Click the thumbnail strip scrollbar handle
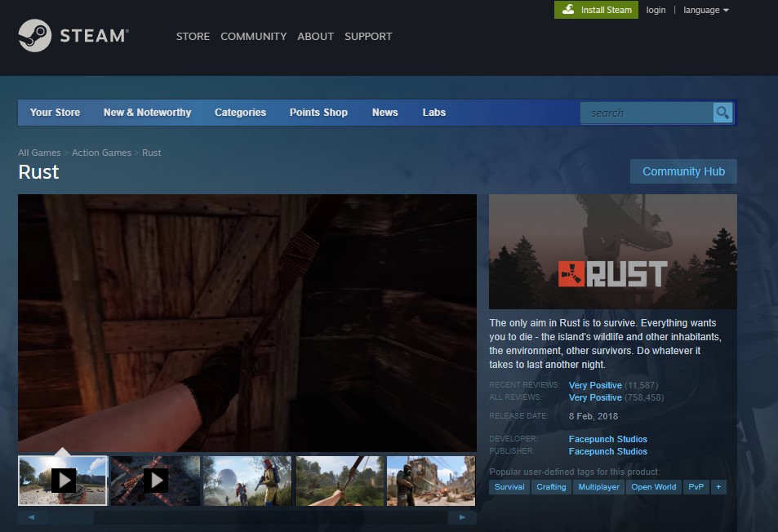 pos(70,517)
